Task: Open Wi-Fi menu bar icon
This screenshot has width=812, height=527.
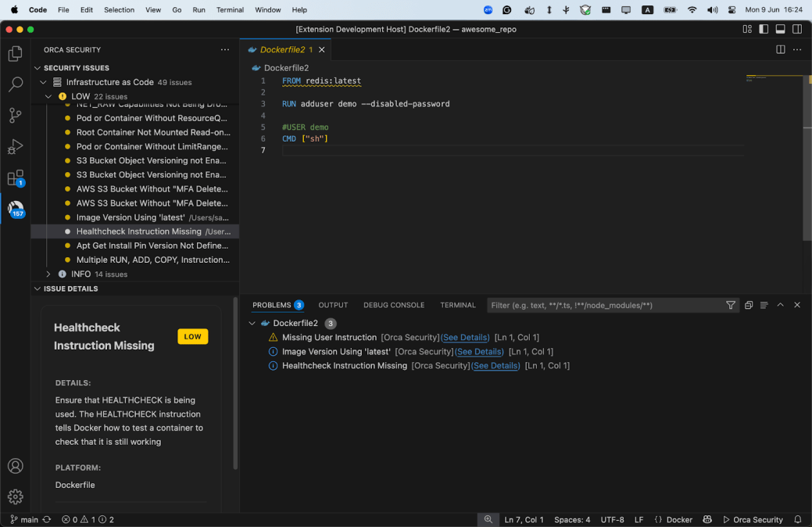Action: tap(692, 10)
